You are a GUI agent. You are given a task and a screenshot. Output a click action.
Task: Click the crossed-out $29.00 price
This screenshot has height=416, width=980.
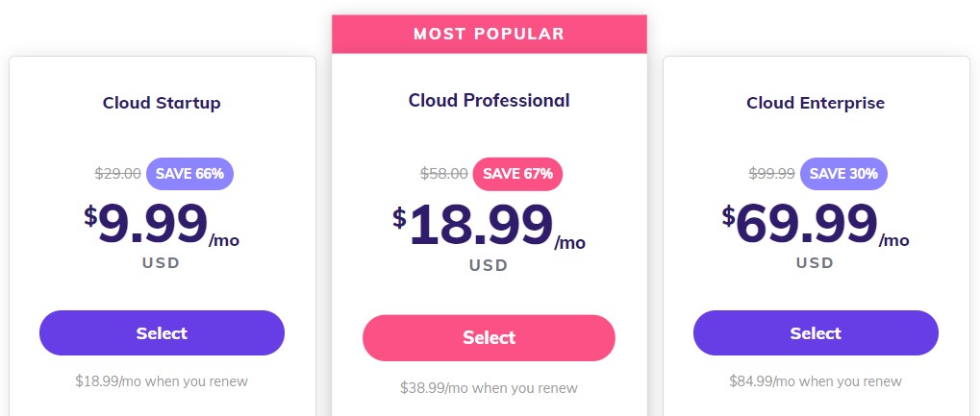point(118,174)
